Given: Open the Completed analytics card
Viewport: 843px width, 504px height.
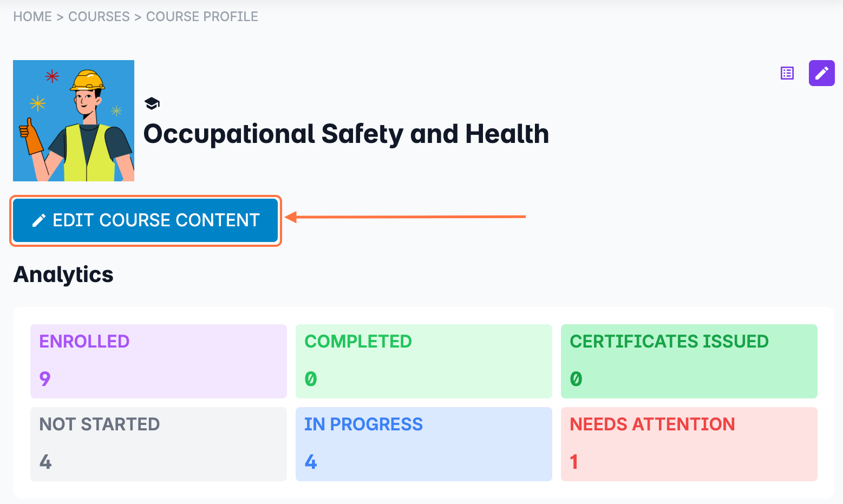Looking at the screenshot, I should [x=423, y=361].
